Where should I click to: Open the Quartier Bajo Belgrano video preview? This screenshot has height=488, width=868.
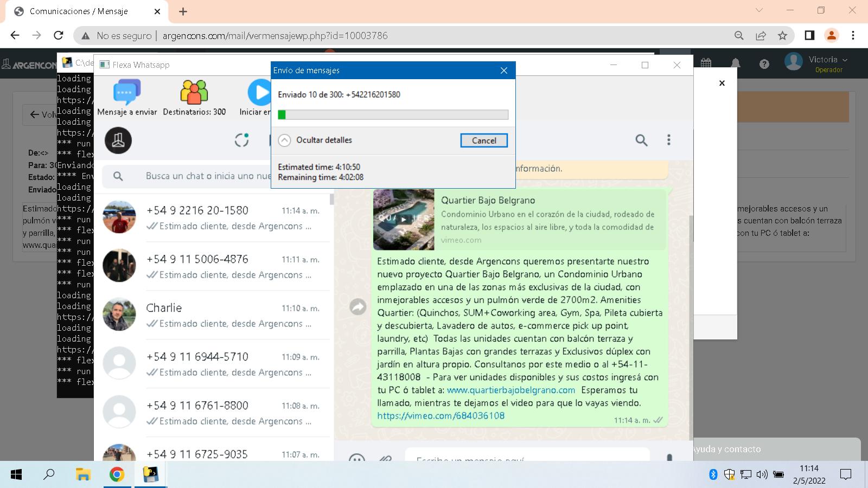(x=404, y=220)
